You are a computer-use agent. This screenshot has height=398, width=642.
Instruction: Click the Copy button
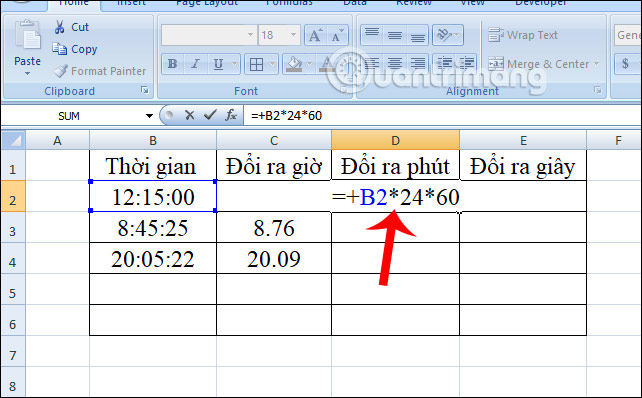(x=75, y=49)
